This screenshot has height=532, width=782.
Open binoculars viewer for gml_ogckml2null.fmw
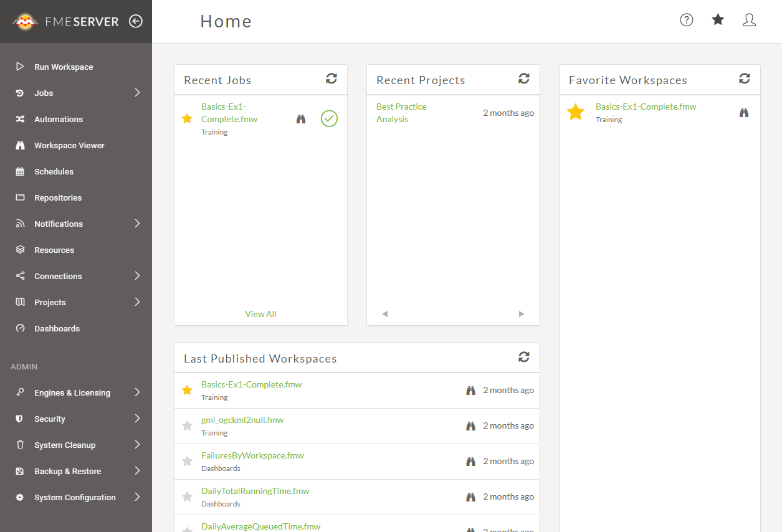(x=471, y=426)
